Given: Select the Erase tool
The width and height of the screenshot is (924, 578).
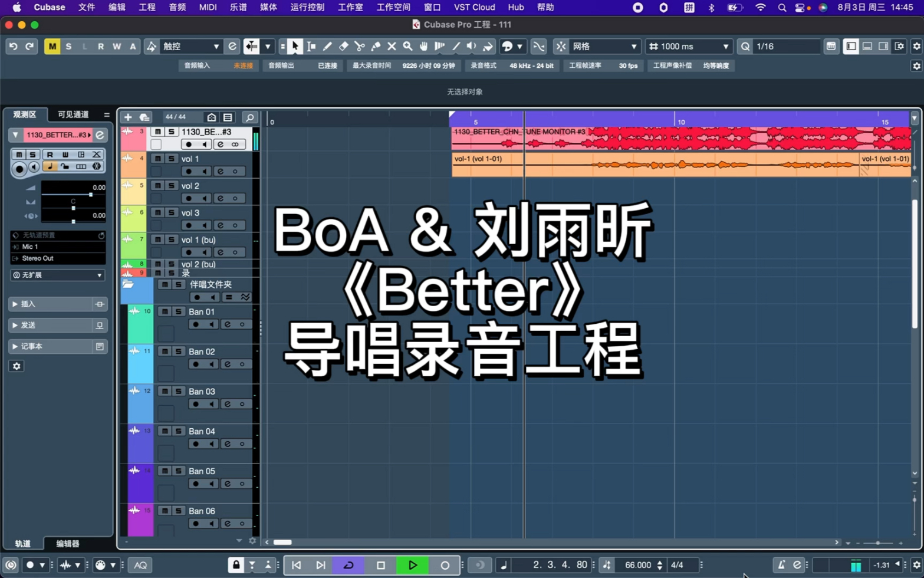Looking at the screenshot, I should [x=343, y=47].
